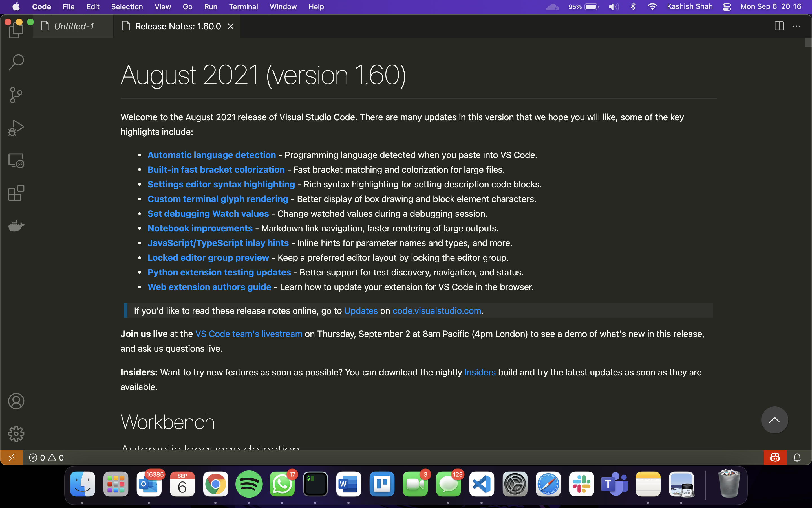Show errors and warnings count panel
812x508 pixels.
(46, 457)
